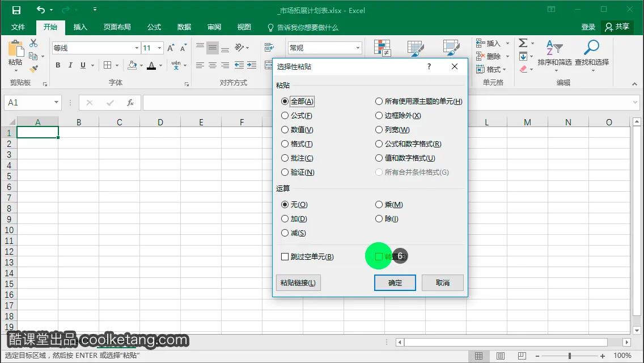Select the 数值(V) paste radio option
This screenshot has width=644, height=363.
pyautogui.click(x=297, y=129)
